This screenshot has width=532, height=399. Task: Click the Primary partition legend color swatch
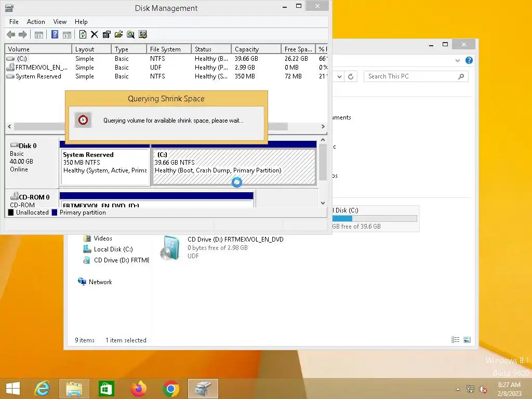(x=54, y=212)
